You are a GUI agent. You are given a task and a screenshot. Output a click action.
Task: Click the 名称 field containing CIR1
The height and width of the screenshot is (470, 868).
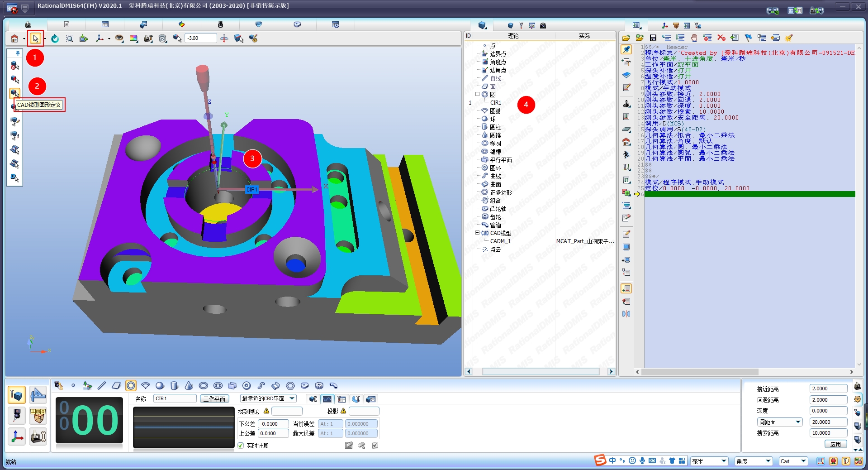click(x=175, y=398)
